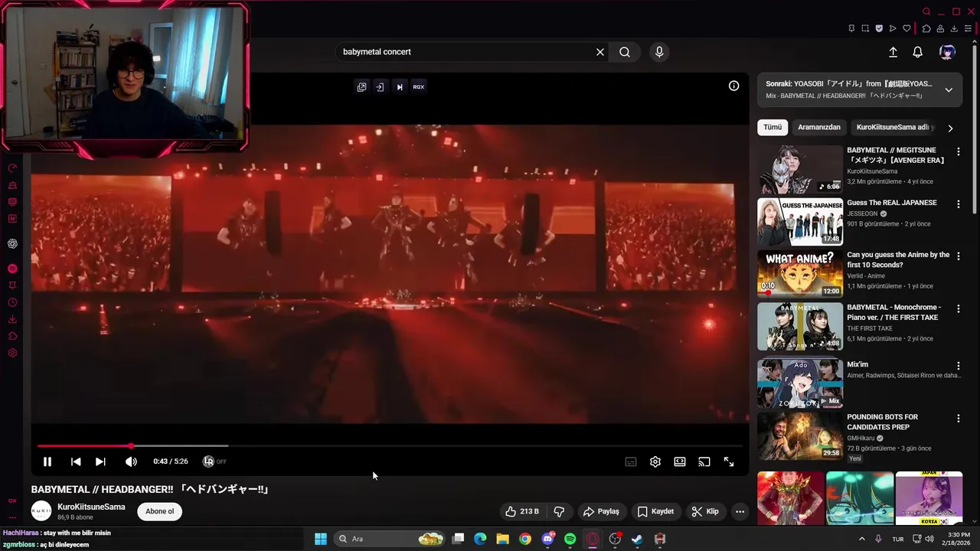Open the MEGITSUNE video thumbnail
This screenshot has height=551, width=980.
coord(800,169)
